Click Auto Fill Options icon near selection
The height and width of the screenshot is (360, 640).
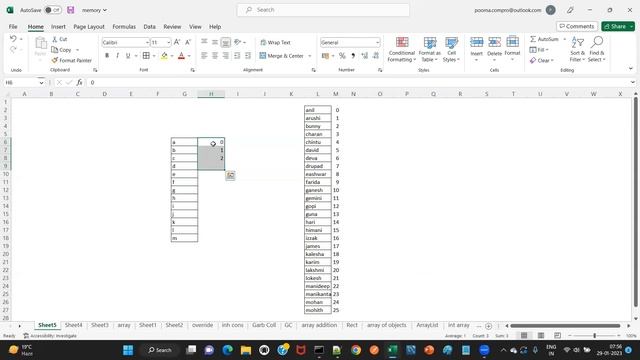[x=230, y=176]
